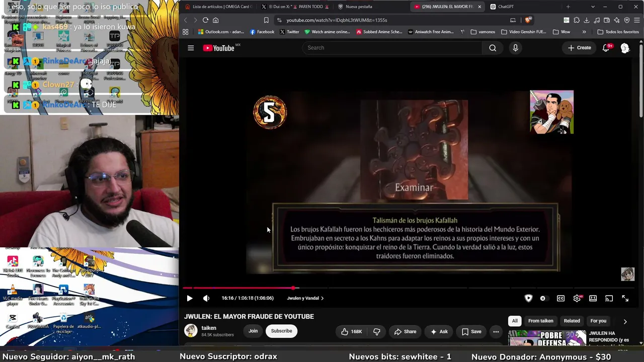Expand the Jwulen y Vandal chapter
Viewport: 644px width, 362px height.
305,298
